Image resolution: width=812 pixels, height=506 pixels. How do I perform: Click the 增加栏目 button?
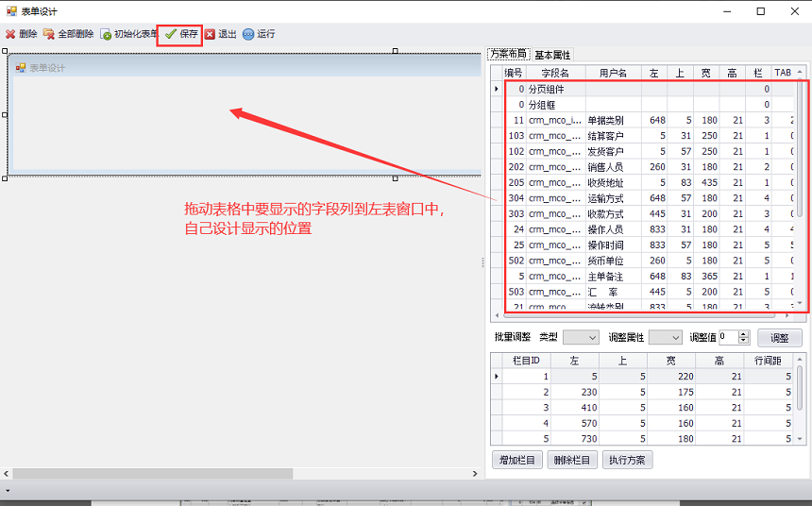click(516, 460)
